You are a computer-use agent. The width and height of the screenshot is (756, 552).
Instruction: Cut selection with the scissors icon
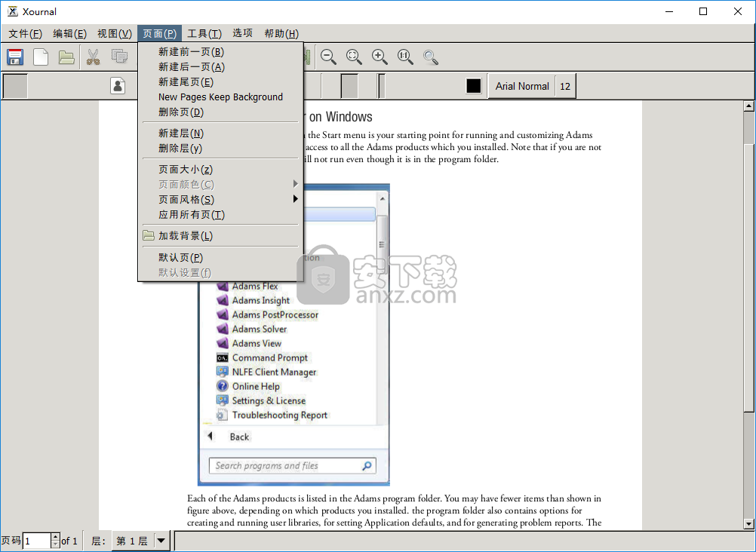[93, 57]
